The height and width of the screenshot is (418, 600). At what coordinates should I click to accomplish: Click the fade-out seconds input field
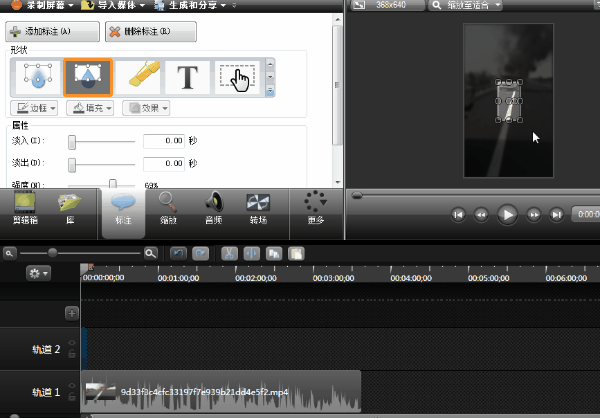pyautogui.click(x=164, y=164)
